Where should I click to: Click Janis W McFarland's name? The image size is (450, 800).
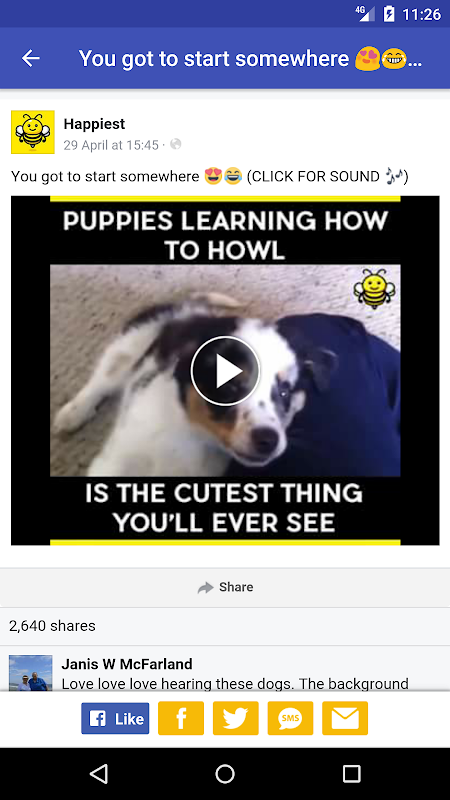(x=127, y=664)
